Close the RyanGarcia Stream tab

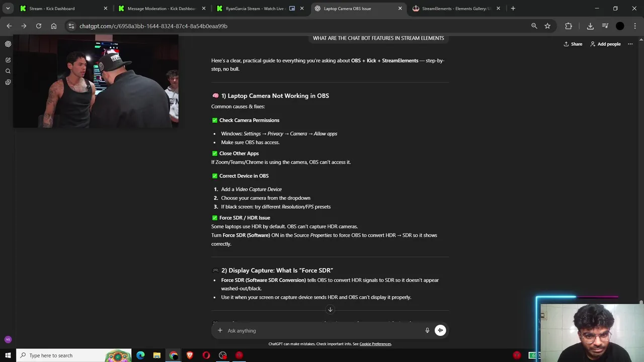click(x=302, y=9)
